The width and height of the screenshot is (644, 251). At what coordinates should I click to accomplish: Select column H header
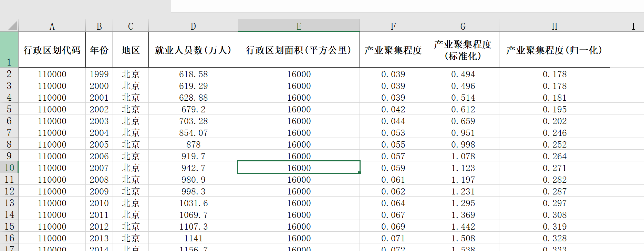(x=554, y=26)
